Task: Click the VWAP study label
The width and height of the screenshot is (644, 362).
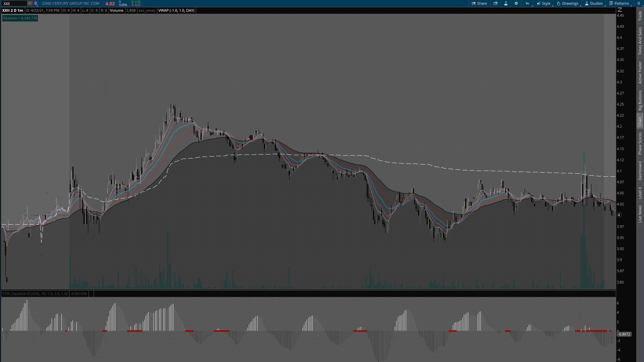Action: (x=176, y=10)
